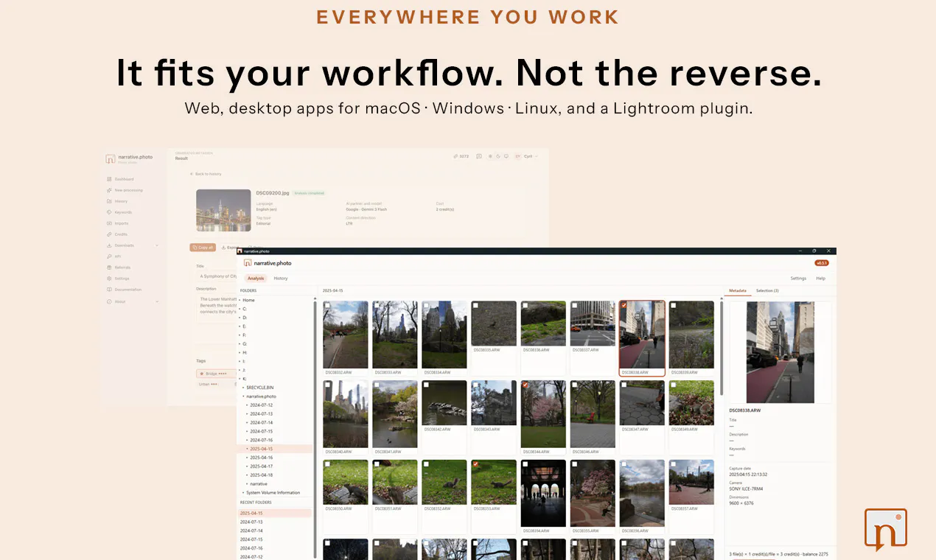Click the credits balance 3272 icon in web header
The image size is (936, 560).
pos(456,156)
